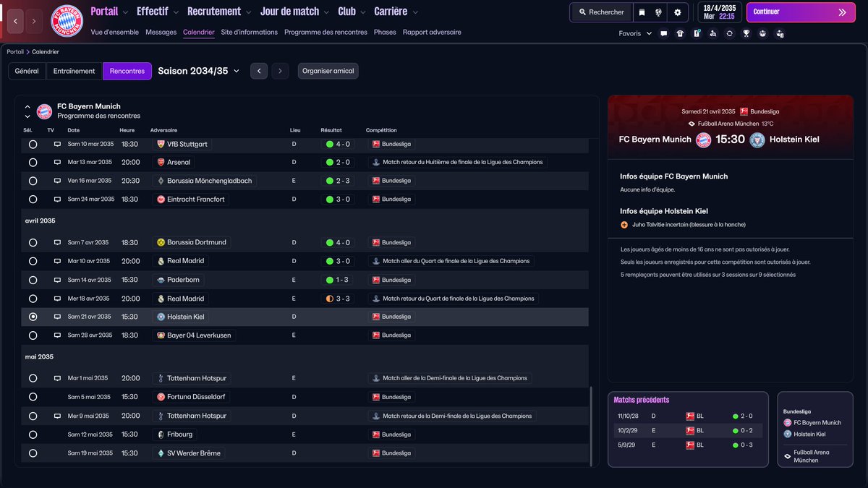Select the Borussia Dortmund fixture radio button

click(x=33, y=242)
